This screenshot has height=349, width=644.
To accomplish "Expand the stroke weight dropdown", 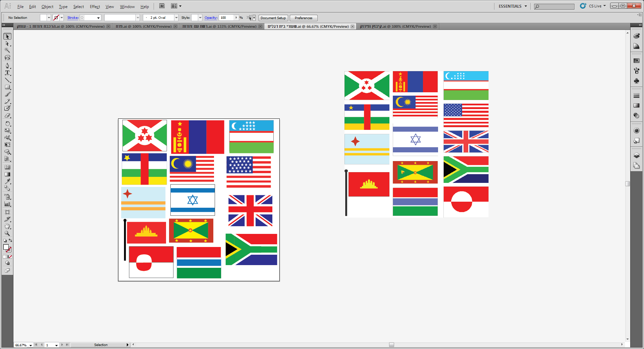I will pos(99,18).
